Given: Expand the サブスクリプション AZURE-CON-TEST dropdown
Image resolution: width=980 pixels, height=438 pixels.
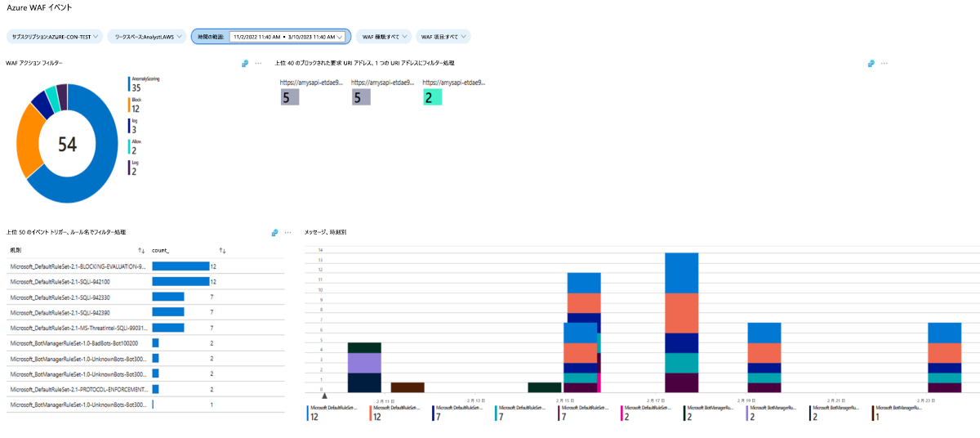Looking at the screenshot, I should (x=55, y=37).
